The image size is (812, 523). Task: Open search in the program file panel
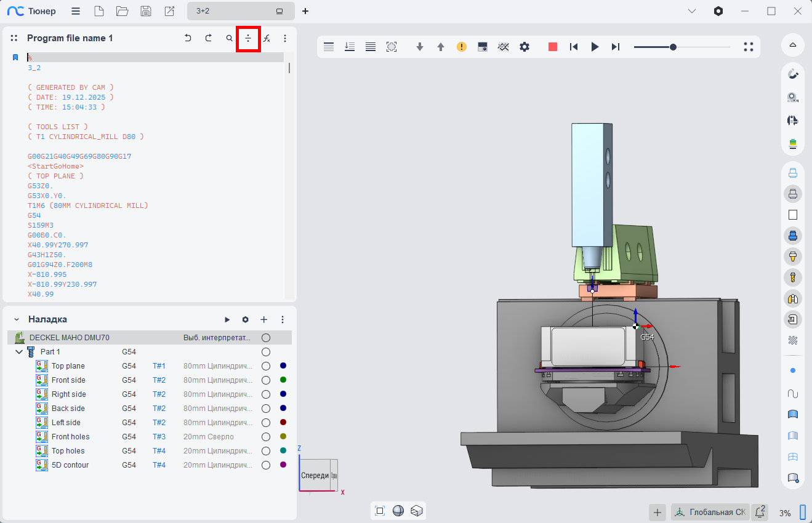(x=230, y=38)
